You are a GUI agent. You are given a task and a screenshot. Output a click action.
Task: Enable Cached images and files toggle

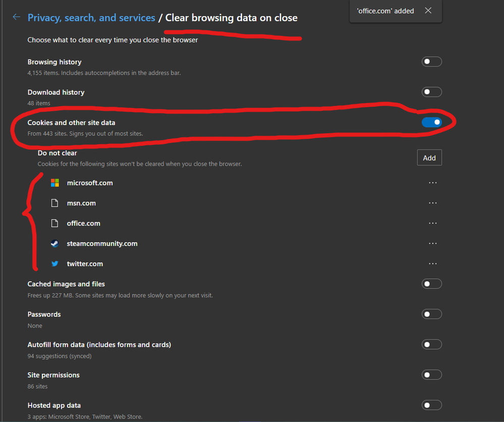[431, 284]
